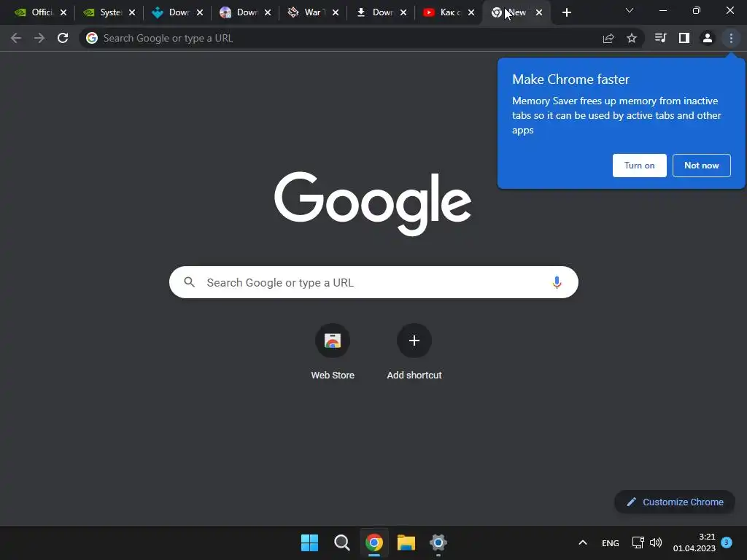Bookmark this tab with the star icon
This screenshot has width=747, height=560.
[631, 38]
